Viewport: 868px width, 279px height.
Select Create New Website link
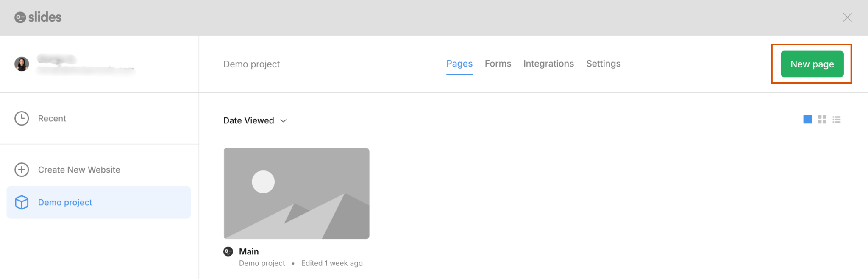pos(79,170)
